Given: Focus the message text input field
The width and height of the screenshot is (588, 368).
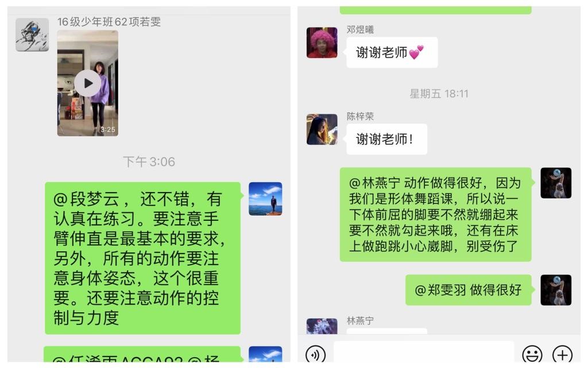Looking at the screenshot, I should [x=423, y=352].
